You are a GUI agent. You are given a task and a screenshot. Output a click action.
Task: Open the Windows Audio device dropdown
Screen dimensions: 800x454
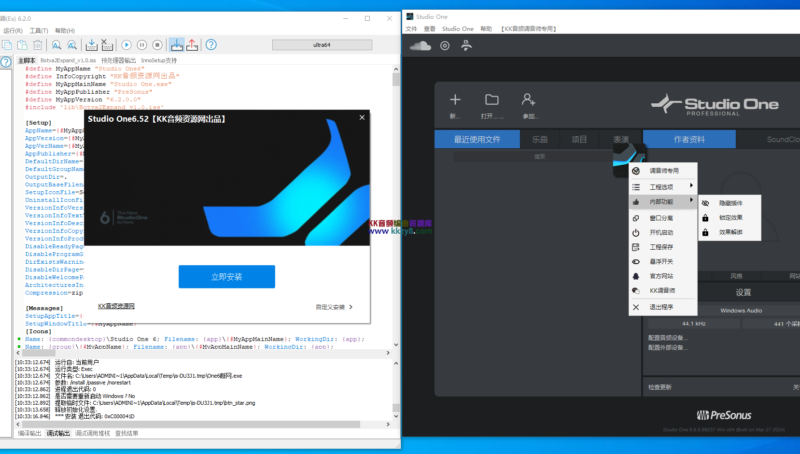coord(741,310)
